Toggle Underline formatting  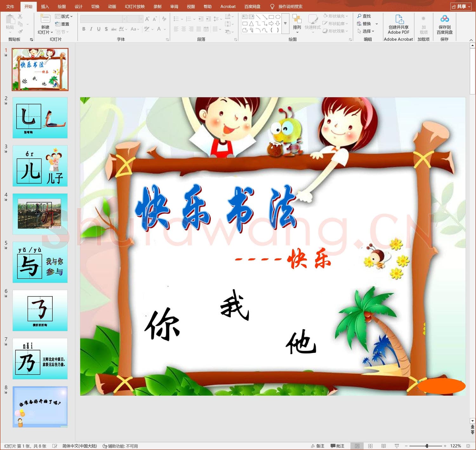click(x=99, y=29)
